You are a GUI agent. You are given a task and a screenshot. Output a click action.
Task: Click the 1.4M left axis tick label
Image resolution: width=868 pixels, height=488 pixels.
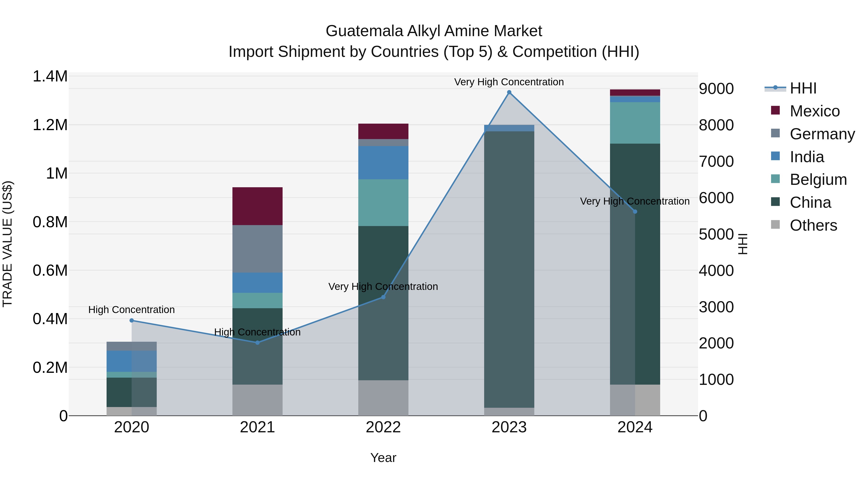50,76
